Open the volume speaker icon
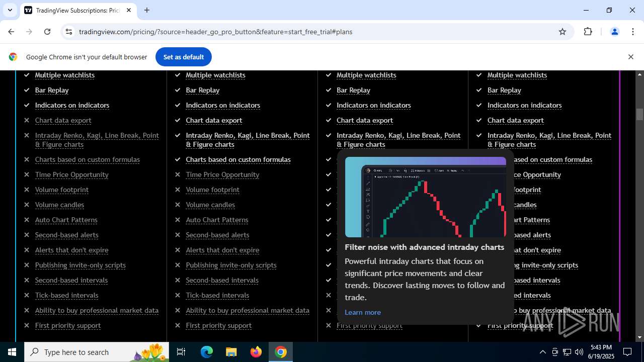Image resolution: width=644 pixels, height=362 pixels. point(579,352)
